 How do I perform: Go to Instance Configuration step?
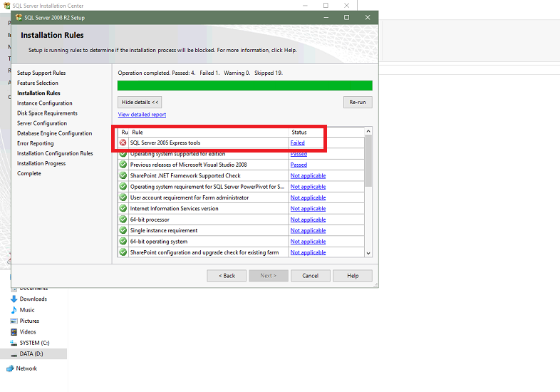click(x=45, y=103)
